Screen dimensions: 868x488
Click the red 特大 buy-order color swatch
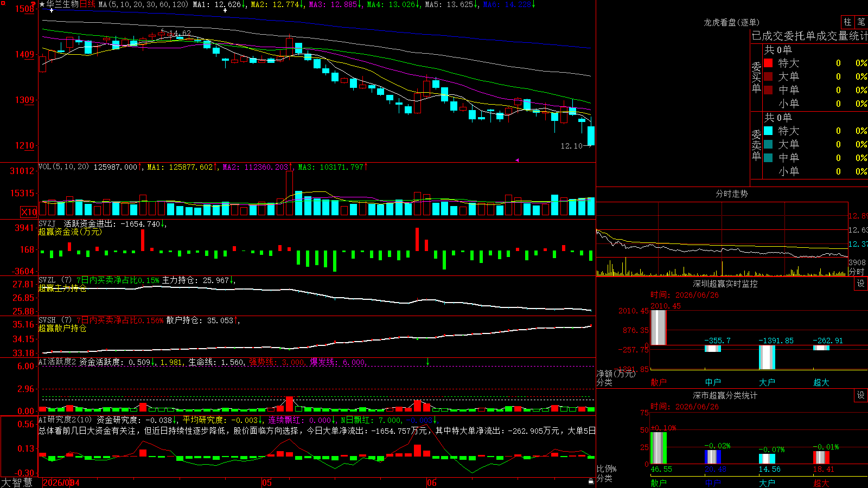pos(768,63)
